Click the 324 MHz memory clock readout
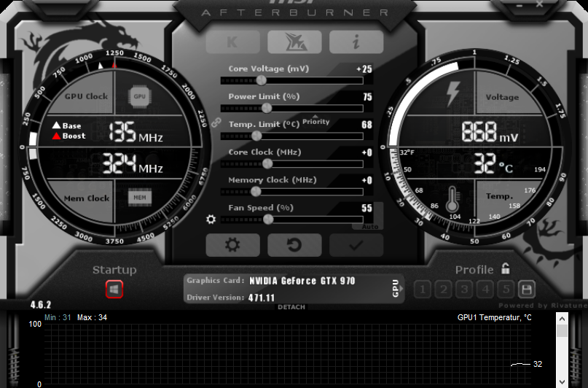The height and width of the screenshot is (388, 588). 133,163
